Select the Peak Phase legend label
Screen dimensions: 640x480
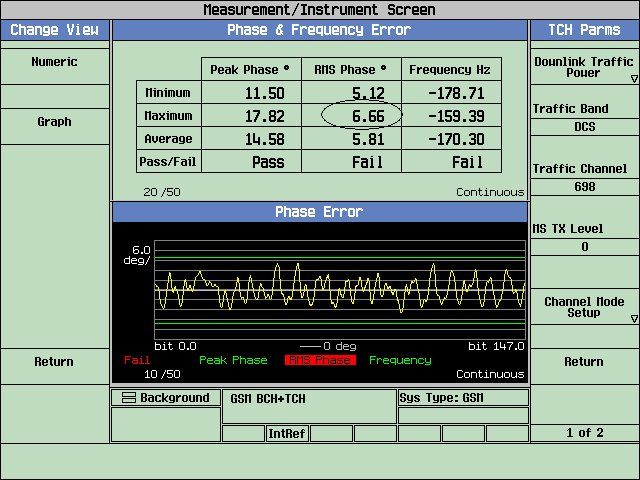[233, 360]
